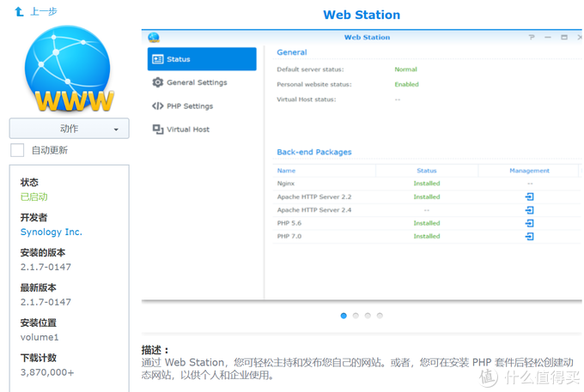Click the large Web Station WWW globe icon
The height and width of the screenshot is (392, 584).
tap(70, 69)
